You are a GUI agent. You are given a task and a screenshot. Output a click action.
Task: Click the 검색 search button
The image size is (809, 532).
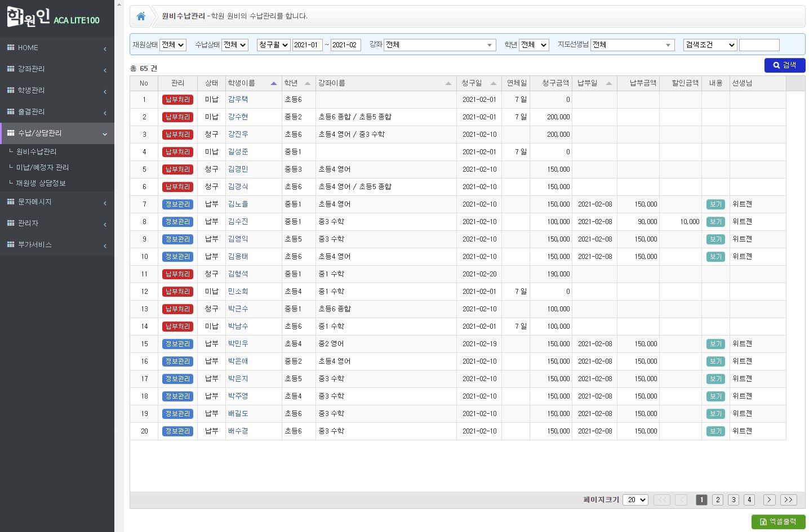pos(785,65)
